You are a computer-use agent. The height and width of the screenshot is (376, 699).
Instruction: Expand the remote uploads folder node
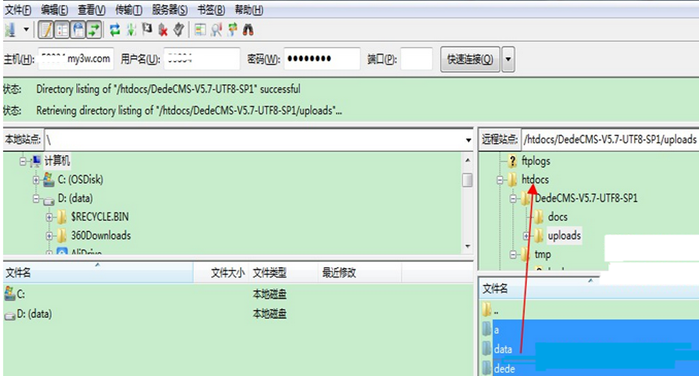526,236
